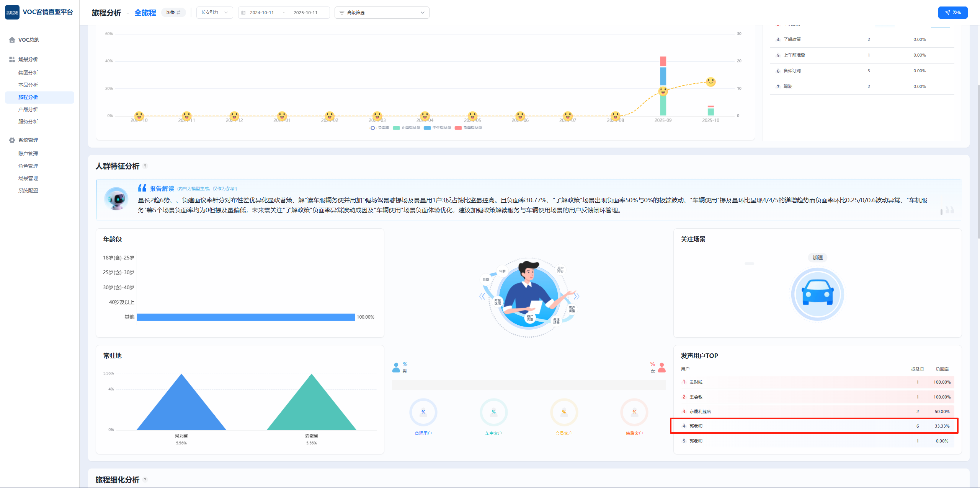Click the 切换 switch journey button
The height and width of the screenshot is (488, 980).
(x=173, y=13)
